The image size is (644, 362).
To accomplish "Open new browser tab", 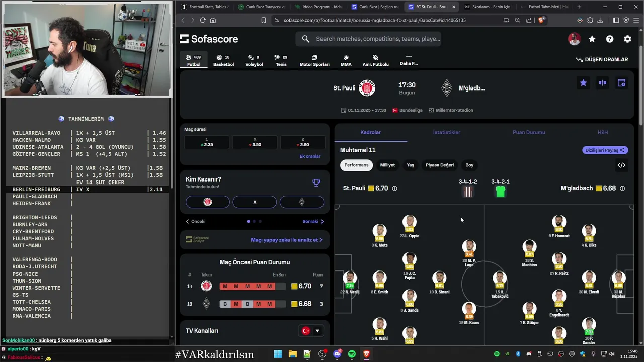I will click(579, 7).
